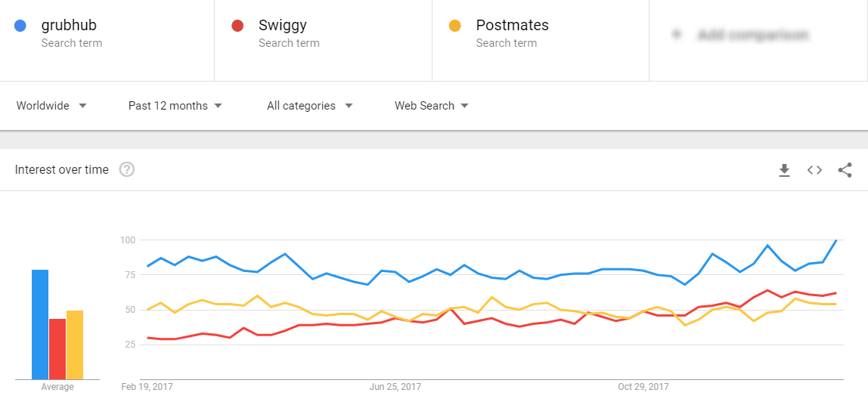This screenshot has width=868, height=402.
Task: Click the yellow Postmates average bar
Action: coord(75,345)
